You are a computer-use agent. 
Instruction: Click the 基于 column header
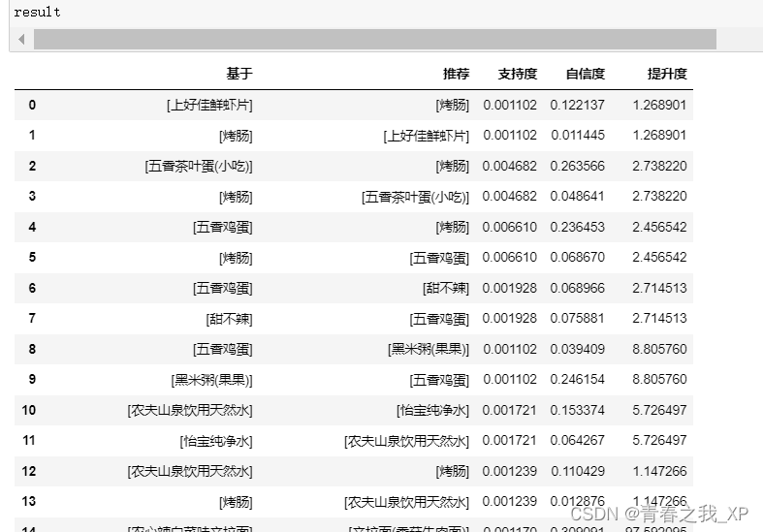pos(239,74)
